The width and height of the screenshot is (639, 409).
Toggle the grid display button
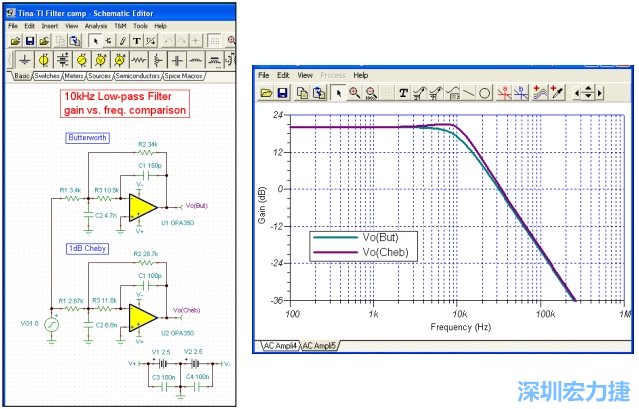pyautogui.click(x=216, y=41)
